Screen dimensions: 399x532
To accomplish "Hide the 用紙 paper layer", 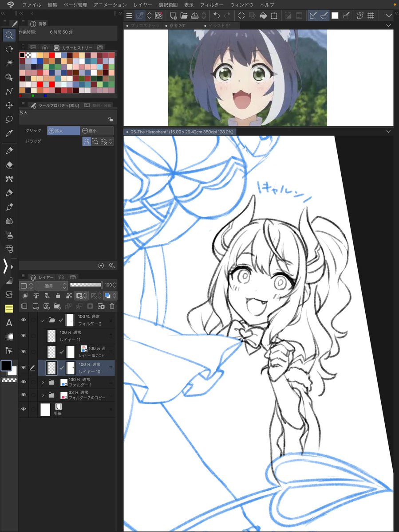I will (24, 409).
